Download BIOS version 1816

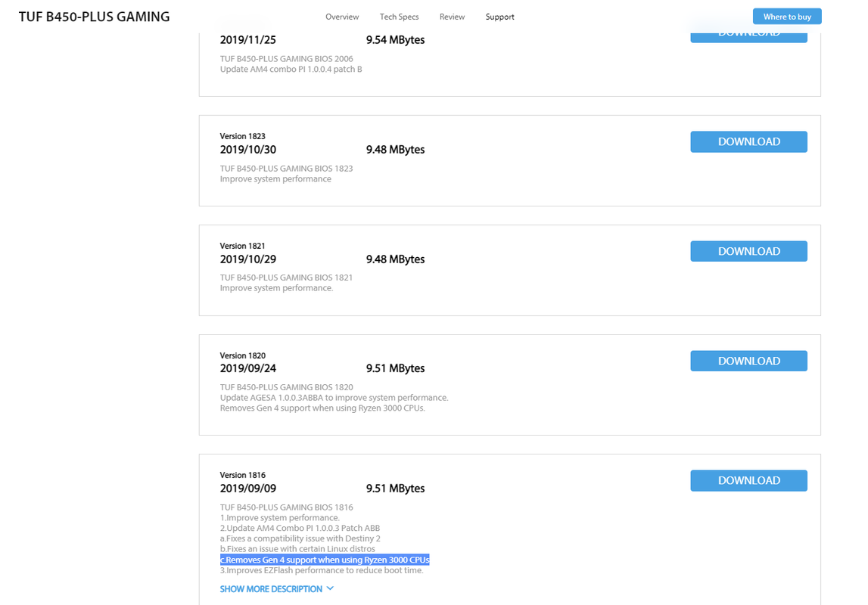[x=748, y=480]
